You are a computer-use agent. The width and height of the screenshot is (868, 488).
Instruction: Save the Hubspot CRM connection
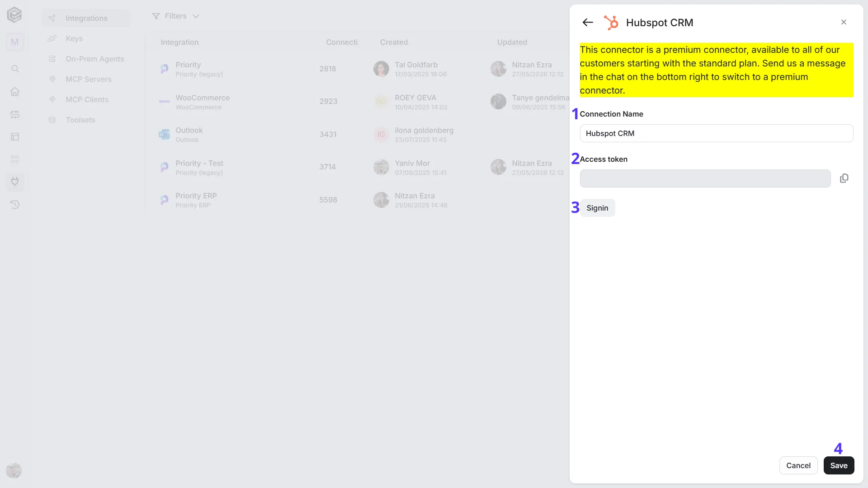pos(839,465)
